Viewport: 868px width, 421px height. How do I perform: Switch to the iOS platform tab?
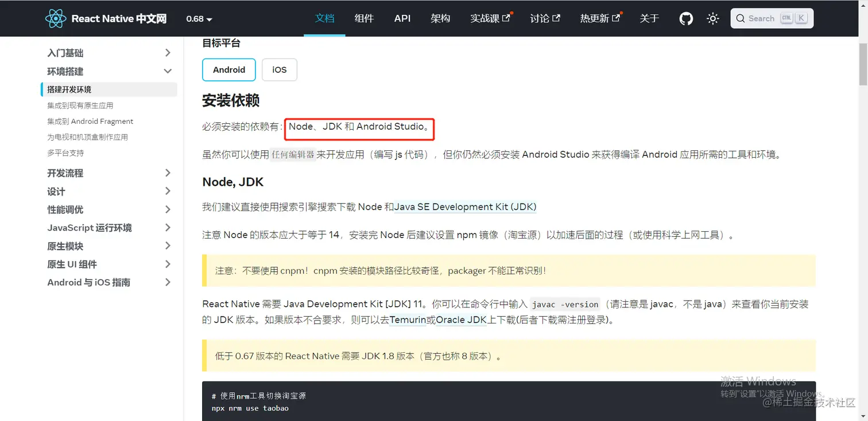(279, 69)
